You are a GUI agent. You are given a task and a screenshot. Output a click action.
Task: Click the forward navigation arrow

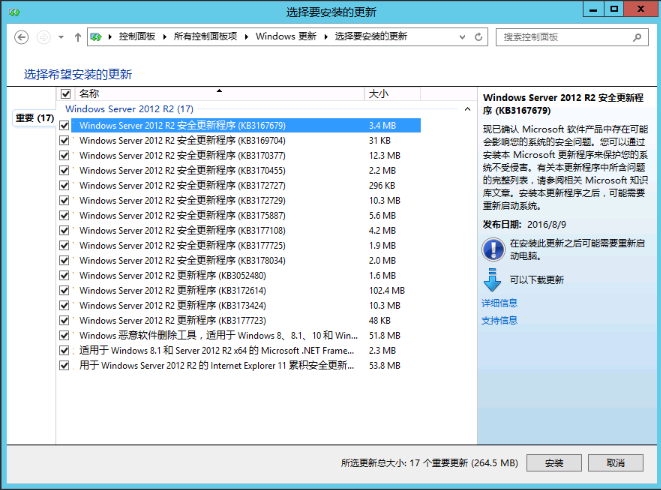pos(43,37)
